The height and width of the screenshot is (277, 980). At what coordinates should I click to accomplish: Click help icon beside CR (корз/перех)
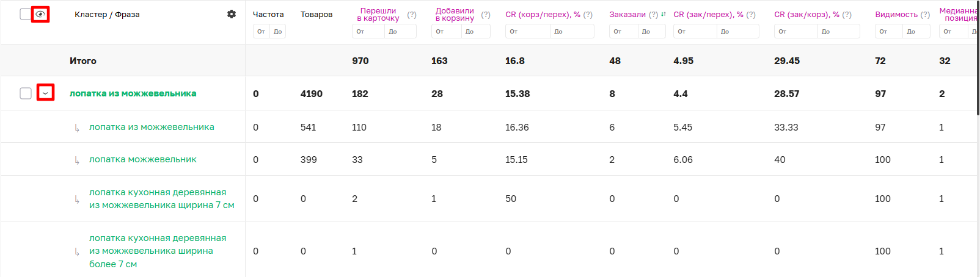tap(588, 15)
